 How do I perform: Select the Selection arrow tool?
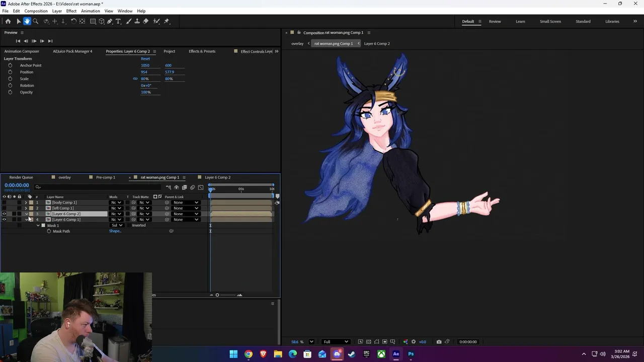click(x=18, y=21)
